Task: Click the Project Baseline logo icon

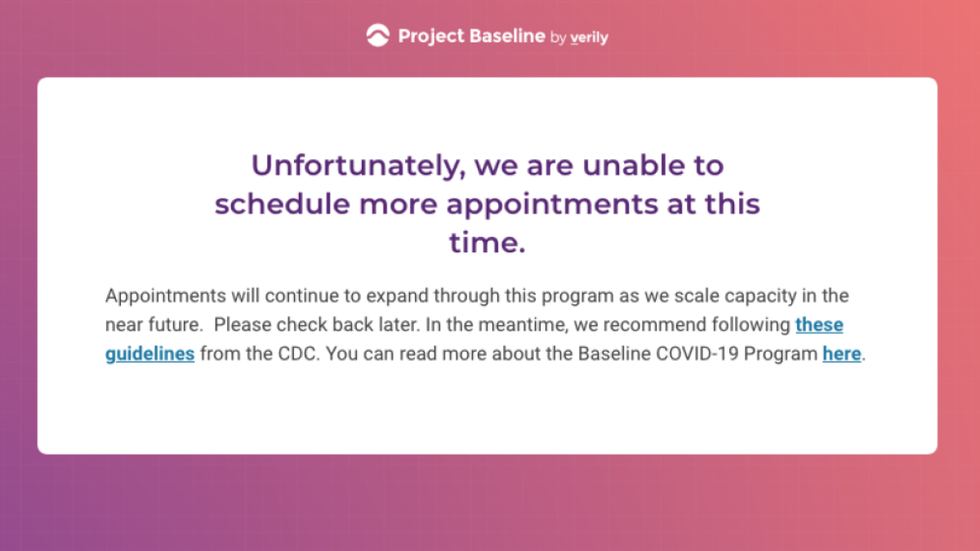Action: tap(377, 36)
